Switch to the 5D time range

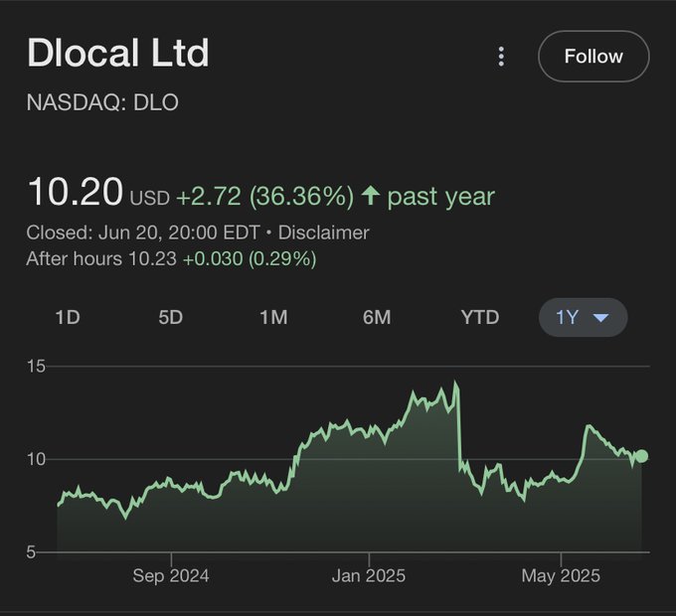[x=171, y=318]
